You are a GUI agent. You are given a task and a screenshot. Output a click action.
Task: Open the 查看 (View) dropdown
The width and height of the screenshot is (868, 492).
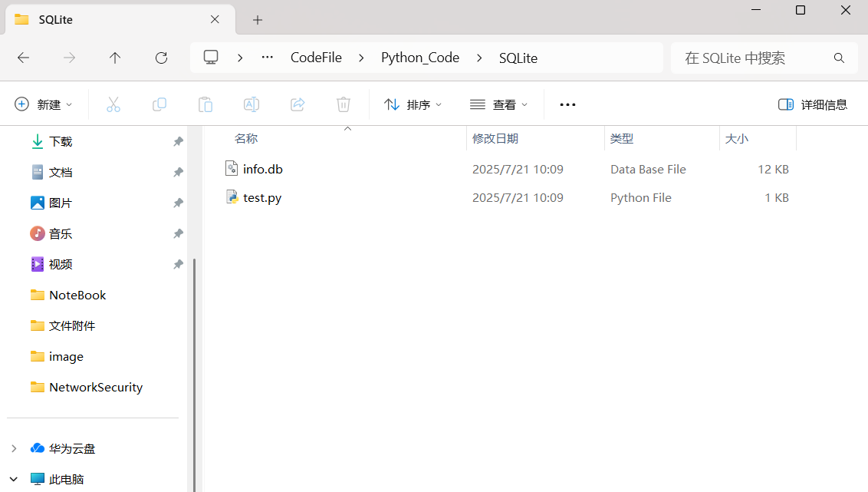498,104
